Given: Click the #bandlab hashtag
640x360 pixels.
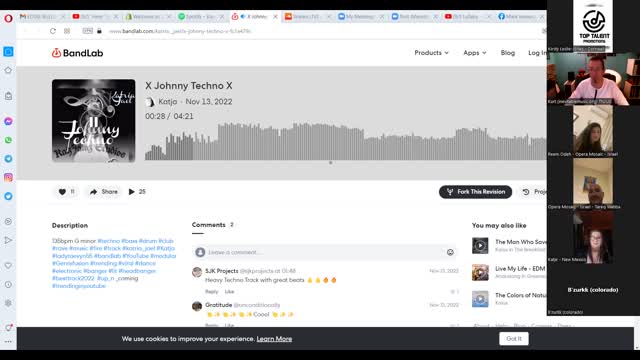Looking at the screenshot, I should pos(107,256).
